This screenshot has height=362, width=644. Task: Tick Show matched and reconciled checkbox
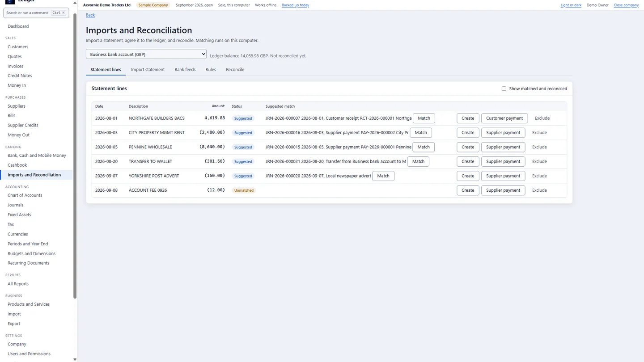pos(504,88)
